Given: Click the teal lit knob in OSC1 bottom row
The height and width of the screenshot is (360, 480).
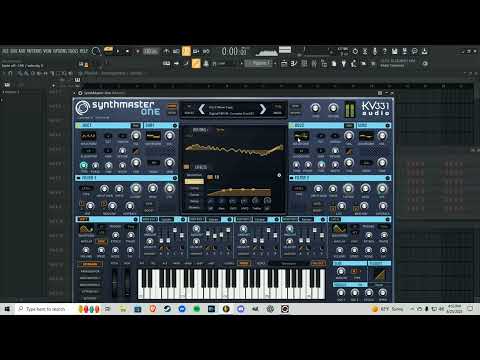Looking at the screenshot, I should [83, 165].
